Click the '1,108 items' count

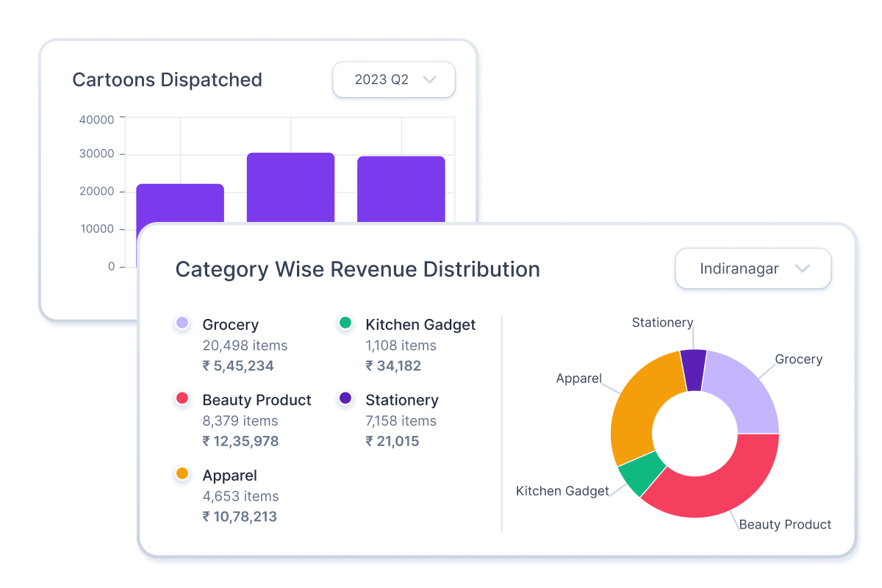(401, 345)
